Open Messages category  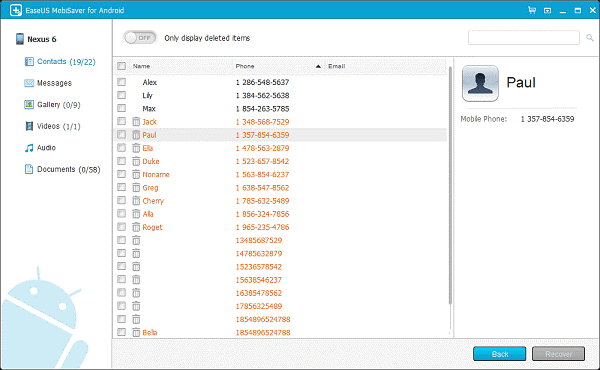coord(54,83)
